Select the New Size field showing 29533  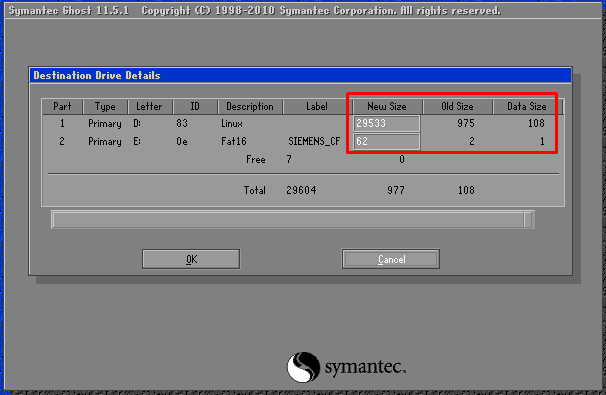point(386,124)
